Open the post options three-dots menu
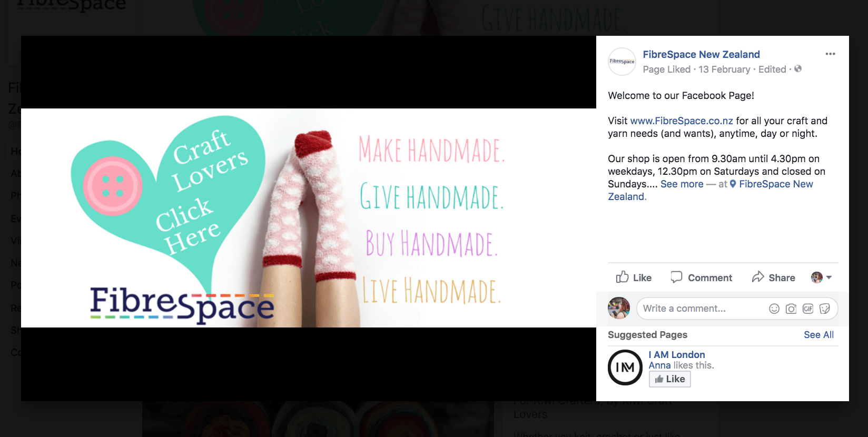 click(x=830, y=54)
